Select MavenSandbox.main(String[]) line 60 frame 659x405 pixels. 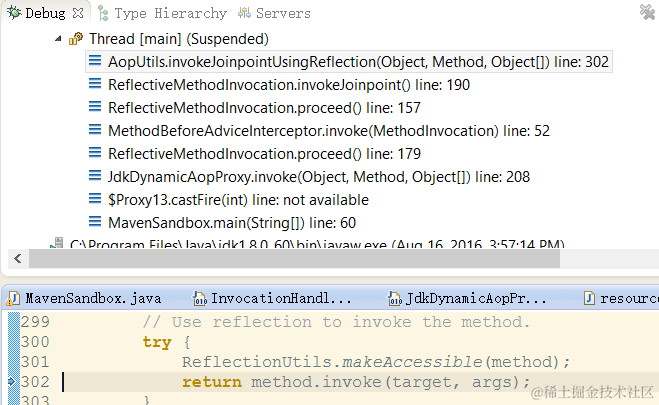coord(232,223)
